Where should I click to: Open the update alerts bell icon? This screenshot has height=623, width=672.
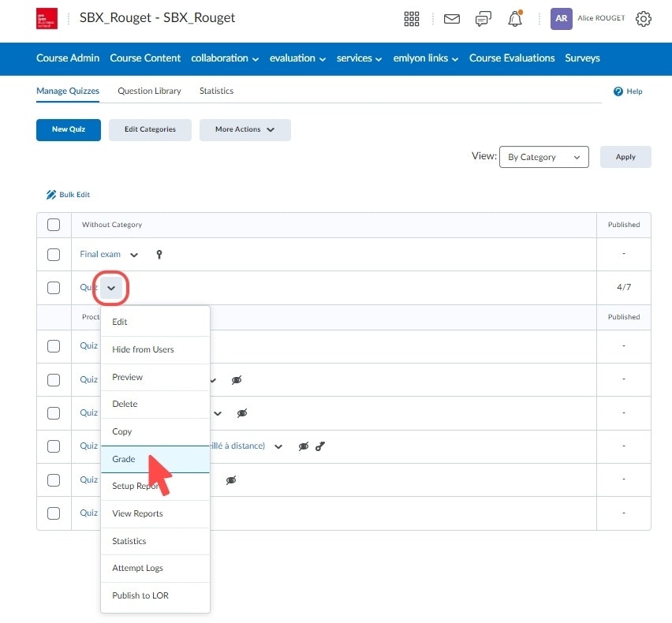(515, 19)
